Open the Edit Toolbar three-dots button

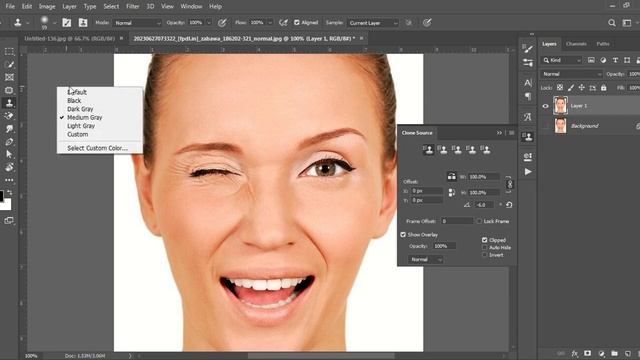9,180
